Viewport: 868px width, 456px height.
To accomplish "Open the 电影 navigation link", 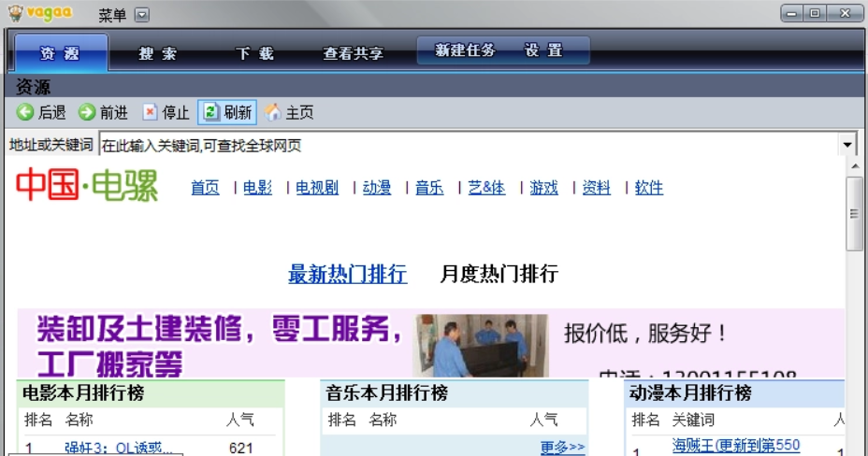I will tap(257, 188).
